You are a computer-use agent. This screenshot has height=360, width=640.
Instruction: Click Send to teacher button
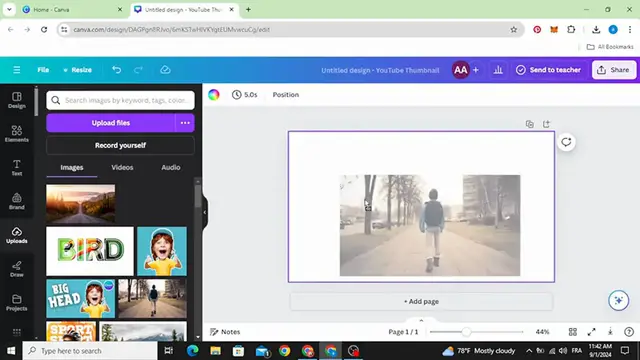tap(548, 70)
